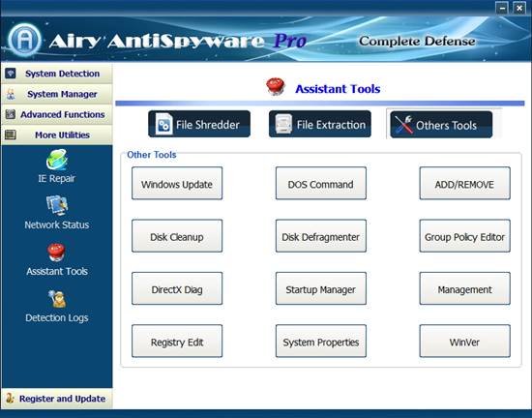Open Startup Manager

[x=321, y=288]
